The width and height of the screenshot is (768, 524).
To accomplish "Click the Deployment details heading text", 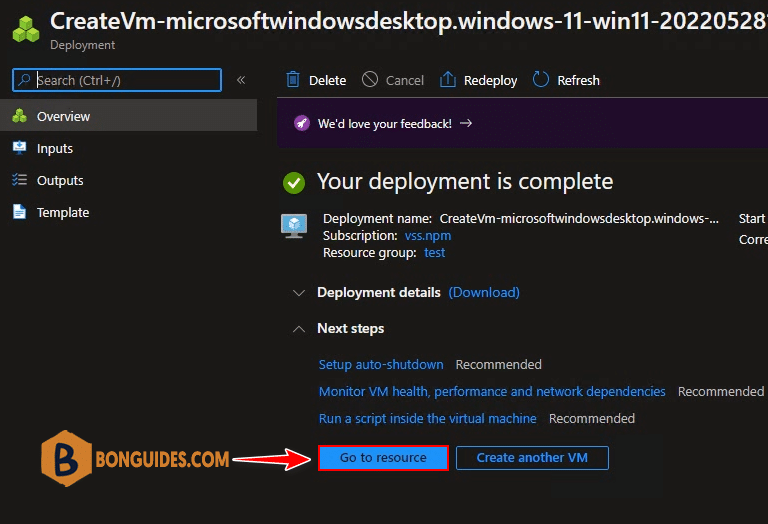I will click(x=379, y=292).
